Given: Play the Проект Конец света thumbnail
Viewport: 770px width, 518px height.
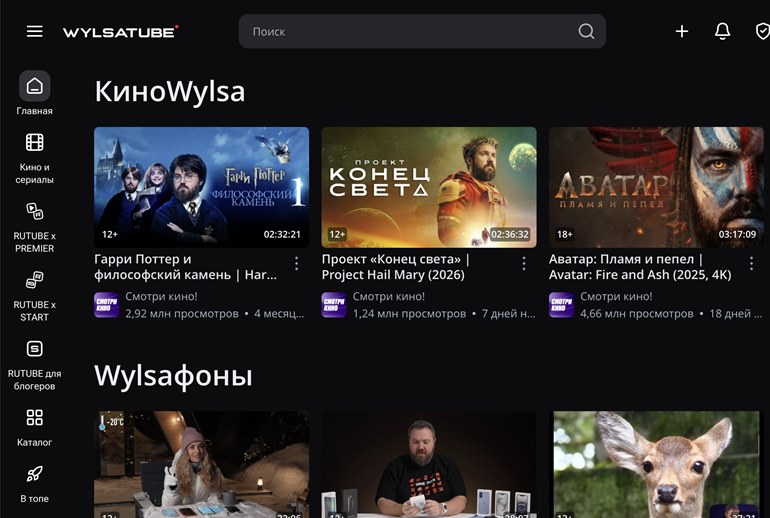Looking at the screenshot, I should tap(429, 187).
